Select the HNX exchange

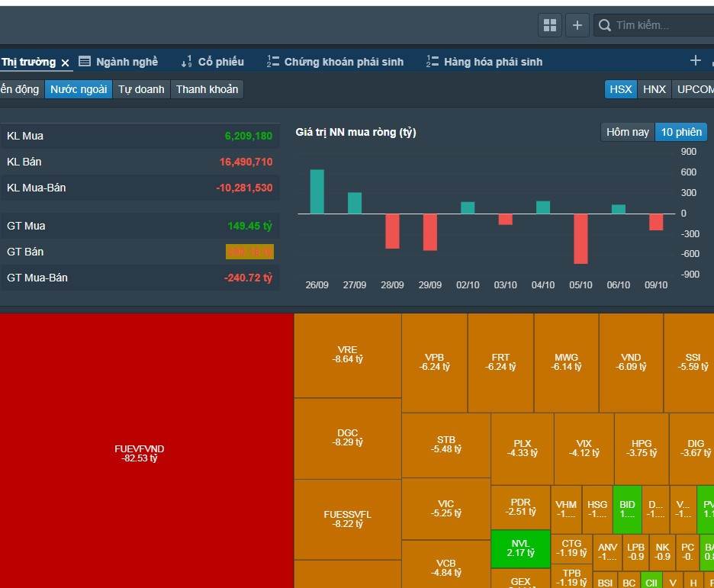point(654,89)
